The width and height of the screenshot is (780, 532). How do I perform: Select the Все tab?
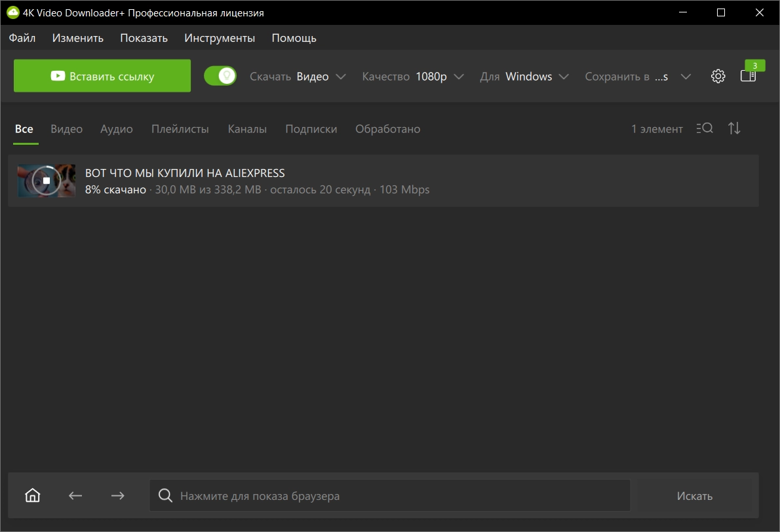24,129
